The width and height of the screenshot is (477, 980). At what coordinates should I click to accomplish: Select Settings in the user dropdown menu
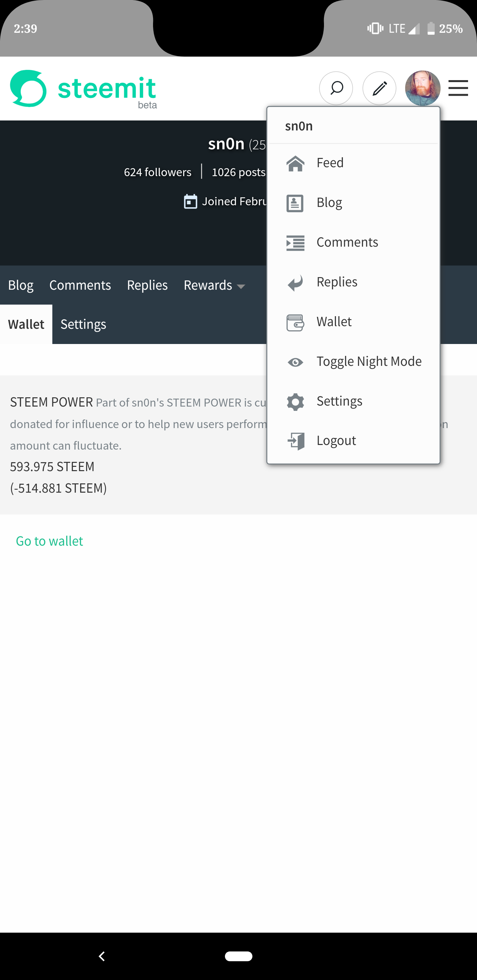coord(354,401)
